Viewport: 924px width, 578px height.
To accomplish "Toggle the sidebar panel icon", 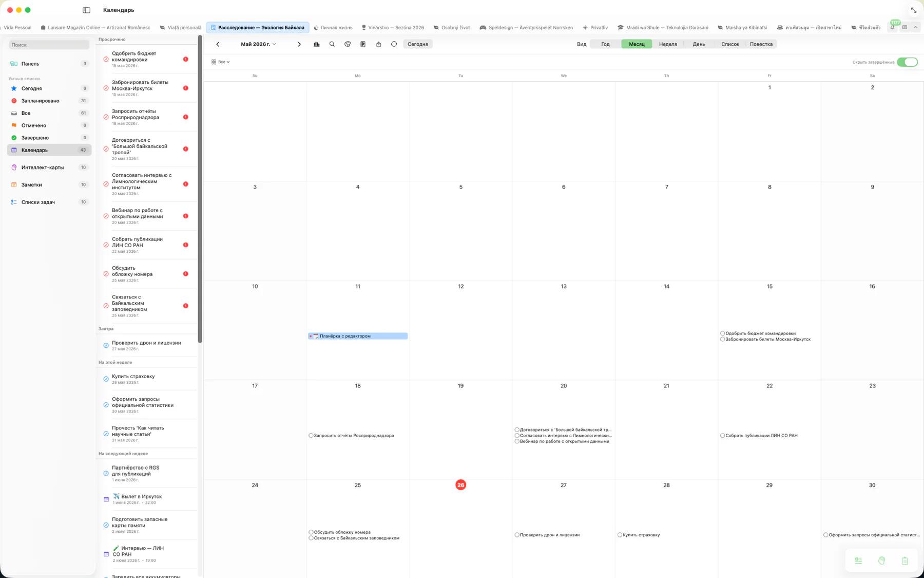I will [86, 10].
